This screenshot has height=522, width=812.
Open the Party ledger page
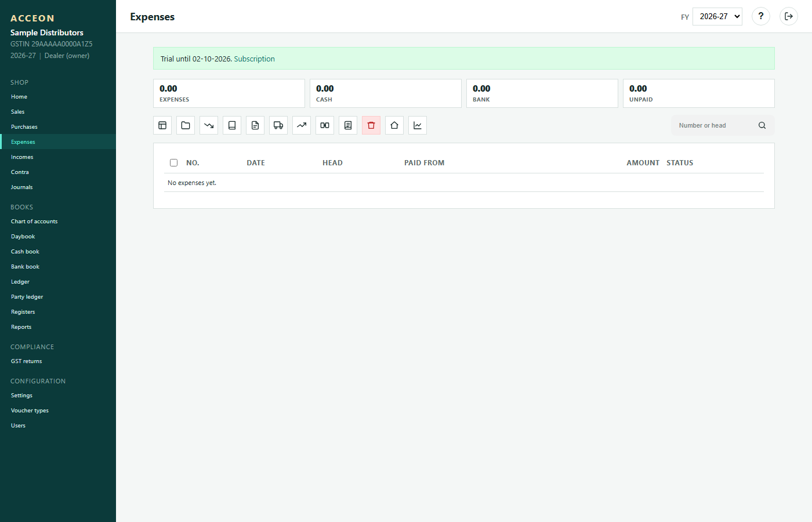click(x=58, y=297)
